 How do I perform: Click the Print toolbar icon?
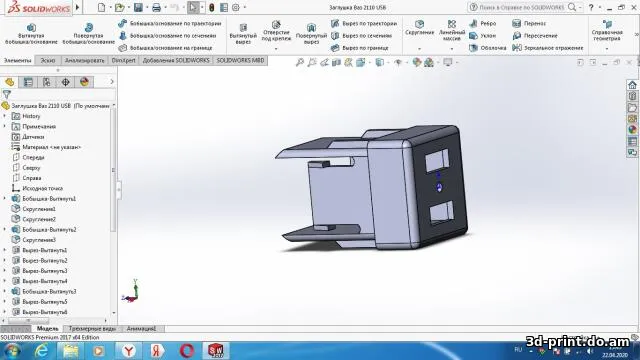[156, 7]
